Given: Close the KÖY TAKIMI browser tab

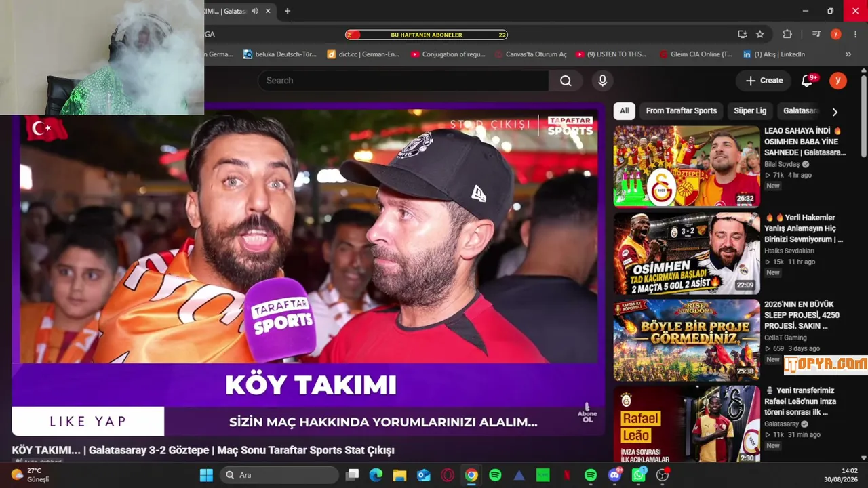Looking at the screenshot, I should 268,11.
